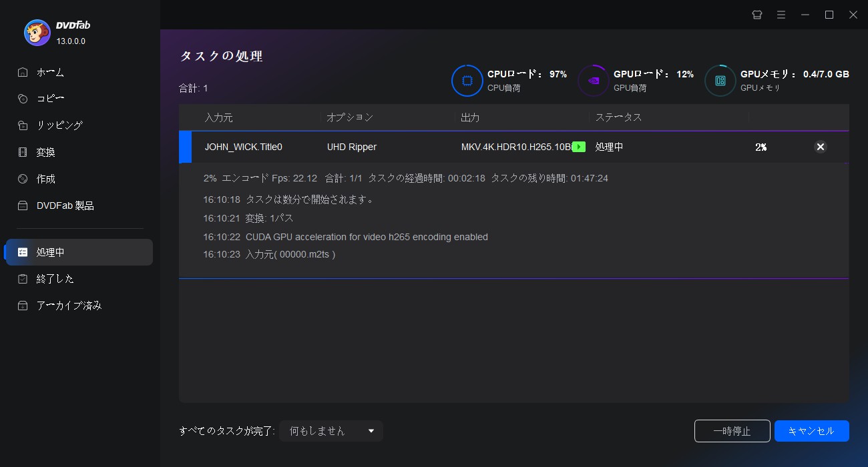
Task: Click the CUDA GPU acceleration log line
Action: click(x=345, y=237)
